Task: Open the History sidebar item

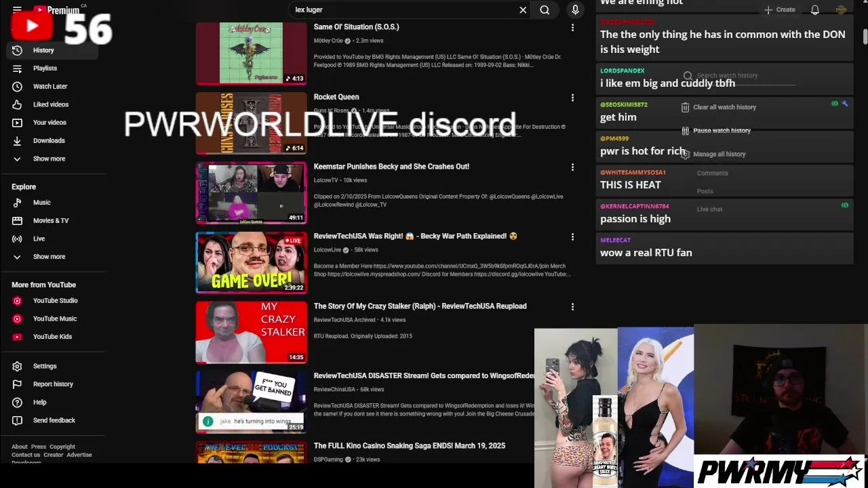Action: tap(51, 50)
